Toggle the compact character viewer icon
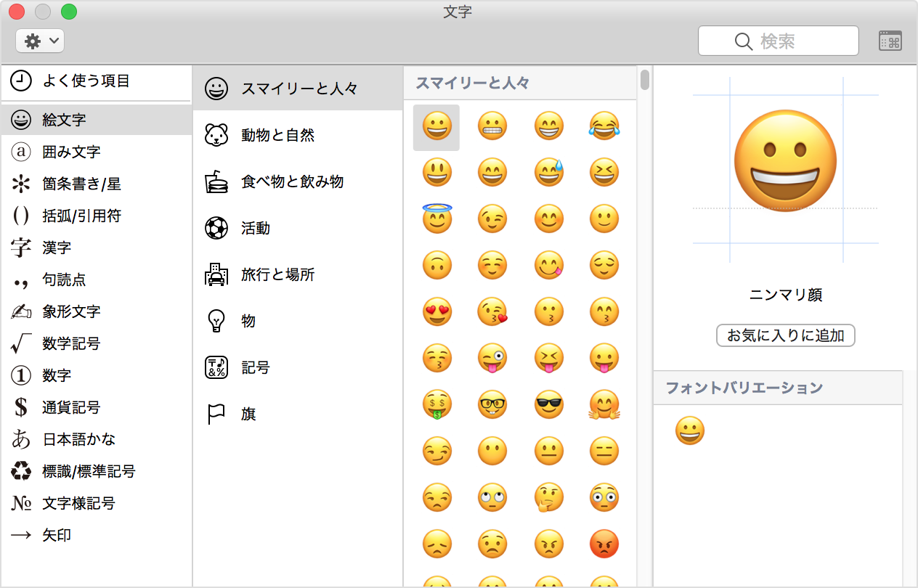Screen dimensions: 918x588 click(x=890, y=41)
